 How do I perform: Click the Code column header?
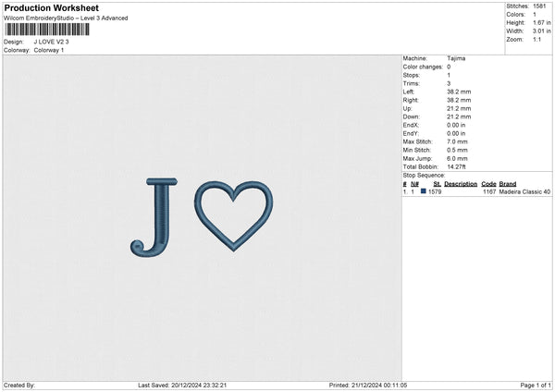(x=488, y=184)
